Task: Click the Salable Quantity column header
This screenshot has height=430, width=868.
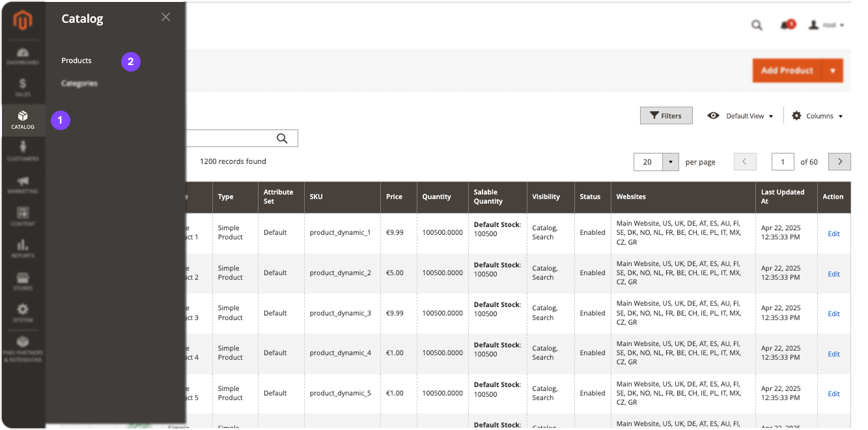Action: 497,197
